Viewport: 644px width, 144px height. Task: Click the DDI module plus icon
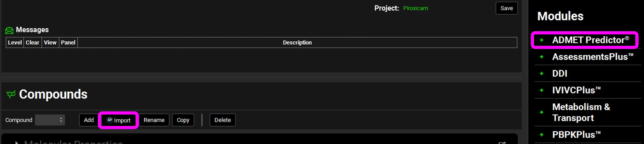(x=541, y=74)
